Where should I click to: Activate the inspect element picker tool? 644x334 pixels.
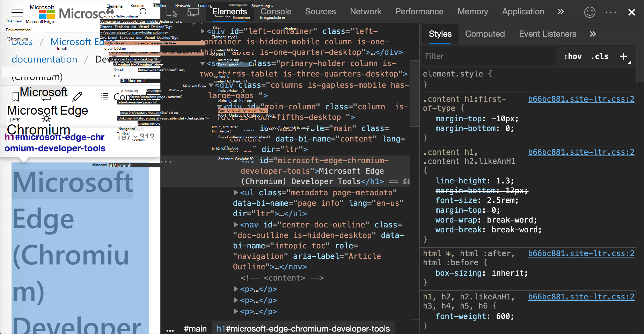pos(172,12)
